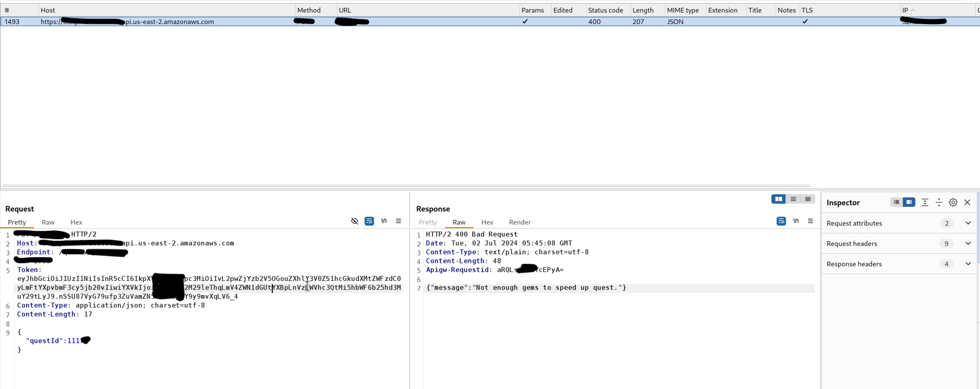Viewport: 980px width, 389px height.
Task: Dock Inspector panel to the right
Action: 909,202
